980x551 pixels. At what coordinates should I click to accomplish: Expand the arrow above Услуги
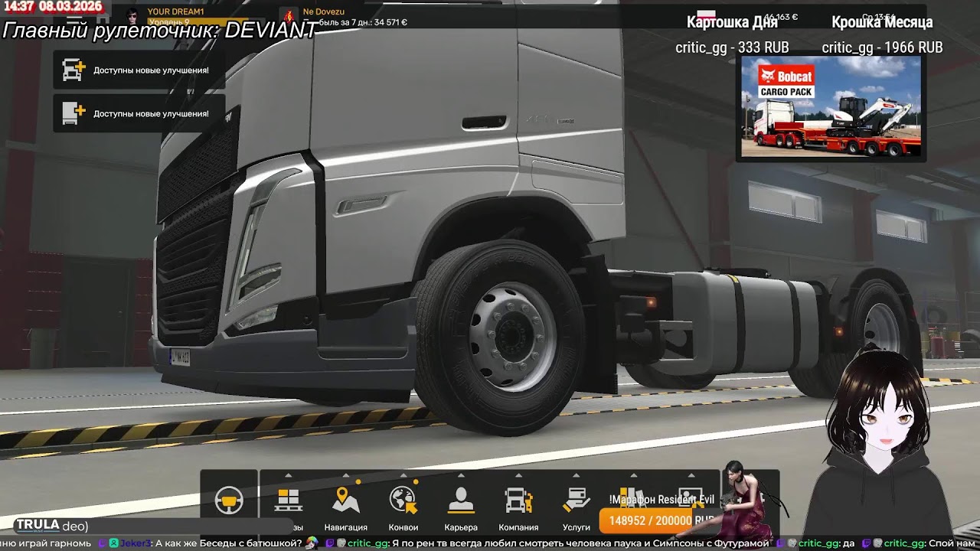coord(576,475)
